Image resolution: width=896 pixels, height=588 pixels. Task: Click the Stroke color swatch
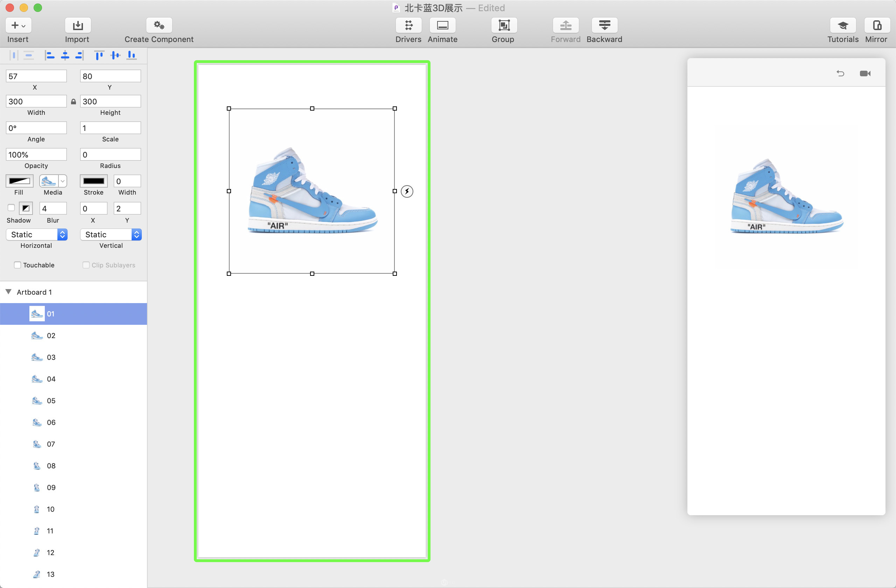click(x=94, y=181)
